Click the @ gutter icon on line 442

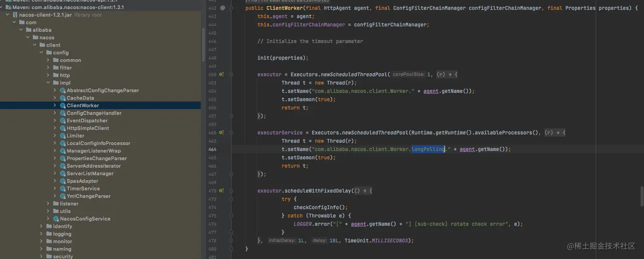(x=222, y=8)
